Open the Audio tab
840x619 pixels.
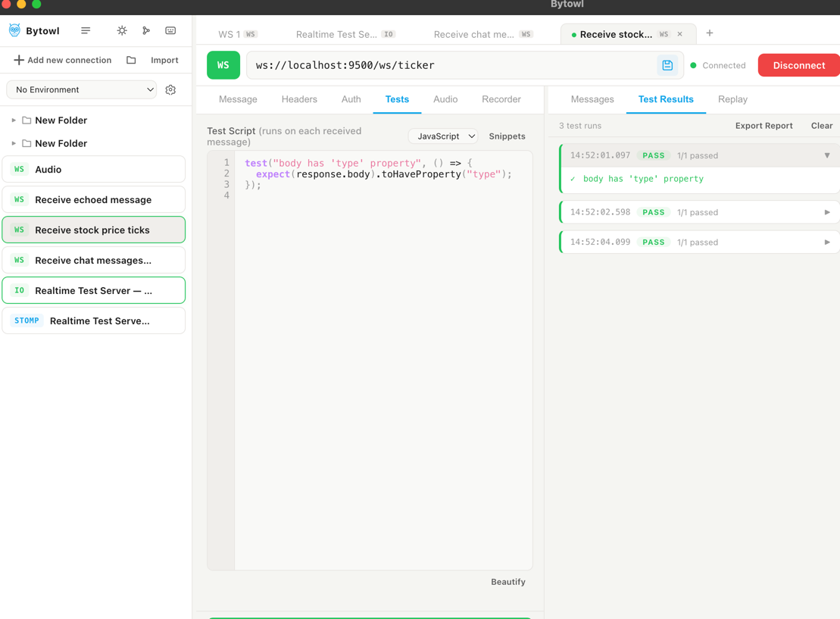(x=445, y=99)
